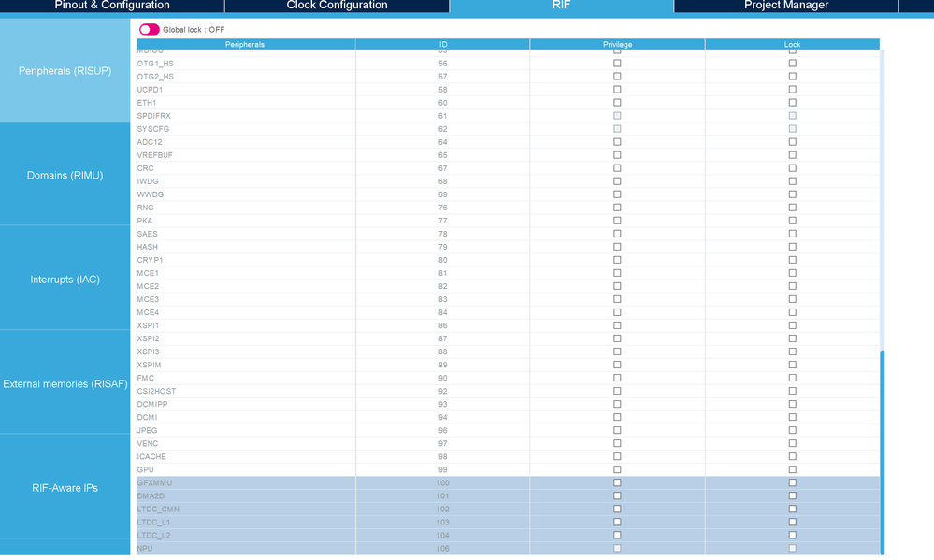Check Privilege for the GPU row
934x560 pixels.
pos(617,469)
